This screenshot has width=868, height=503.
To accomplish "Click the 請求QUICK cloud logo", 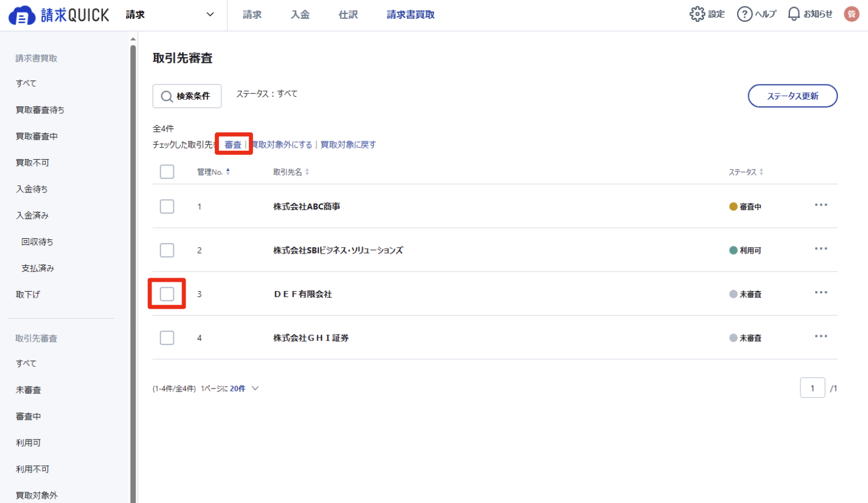I will pyautogui.click(x=59, y=15).
